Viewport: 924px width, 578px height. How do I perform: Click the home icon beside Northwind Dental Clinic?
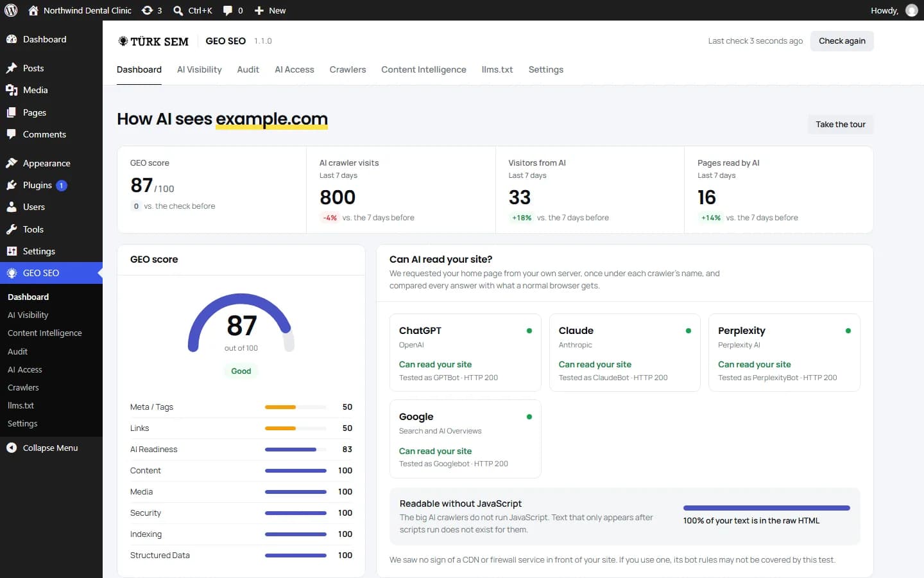click(33, 10)
